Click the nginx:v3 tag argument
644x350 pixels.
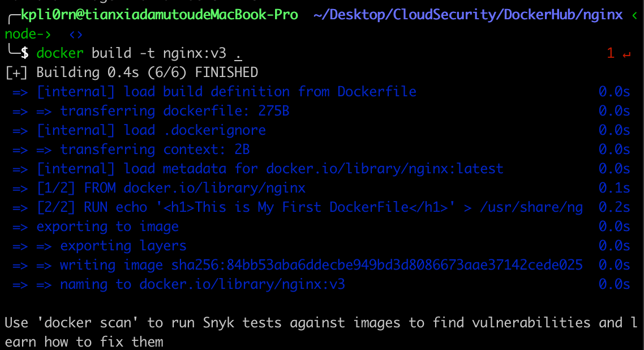click(195, 54)
